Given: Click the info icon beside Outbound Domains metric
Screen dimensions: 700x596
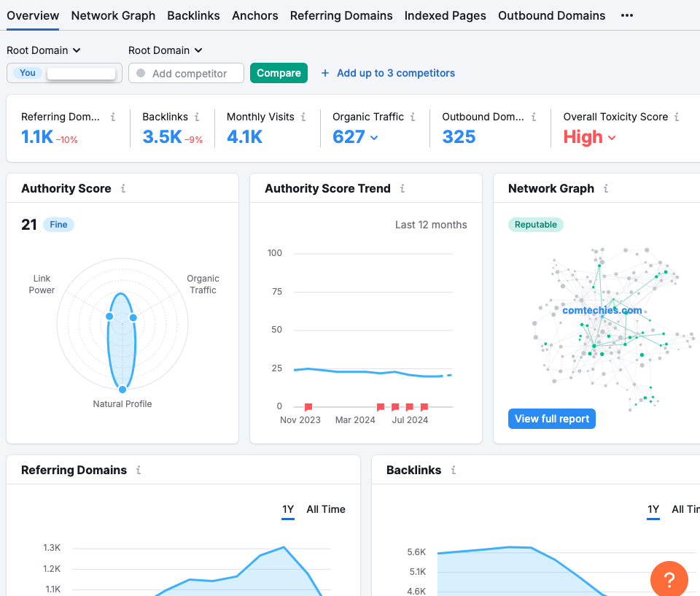Looking at the screenshot, I should pos(533,117).
